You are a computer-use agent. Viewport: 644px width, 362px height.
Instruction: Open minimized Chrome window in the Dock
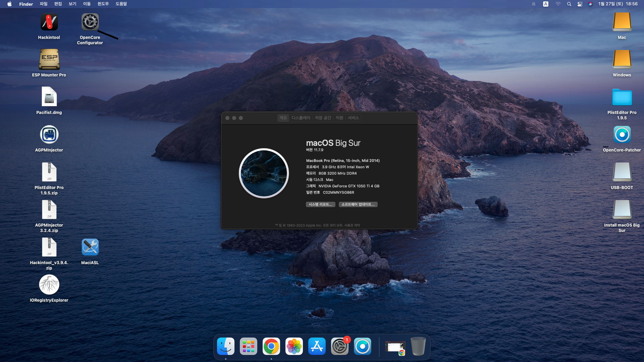click(x=395, y=347)
